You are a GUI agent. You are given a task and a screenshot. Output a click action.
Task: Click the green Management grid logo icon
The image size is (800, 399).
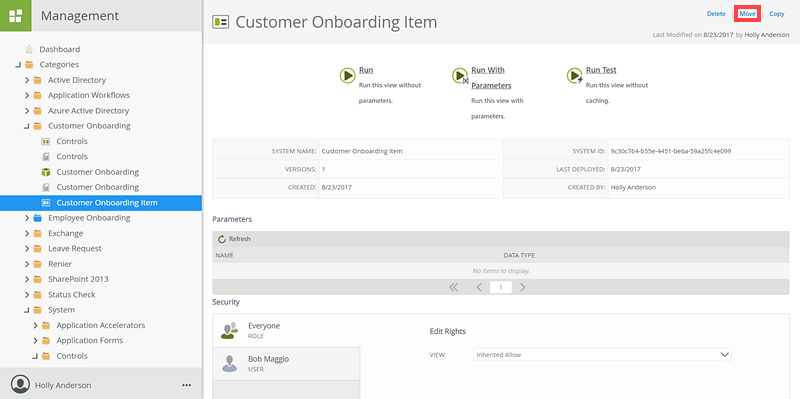pos(16,16)
